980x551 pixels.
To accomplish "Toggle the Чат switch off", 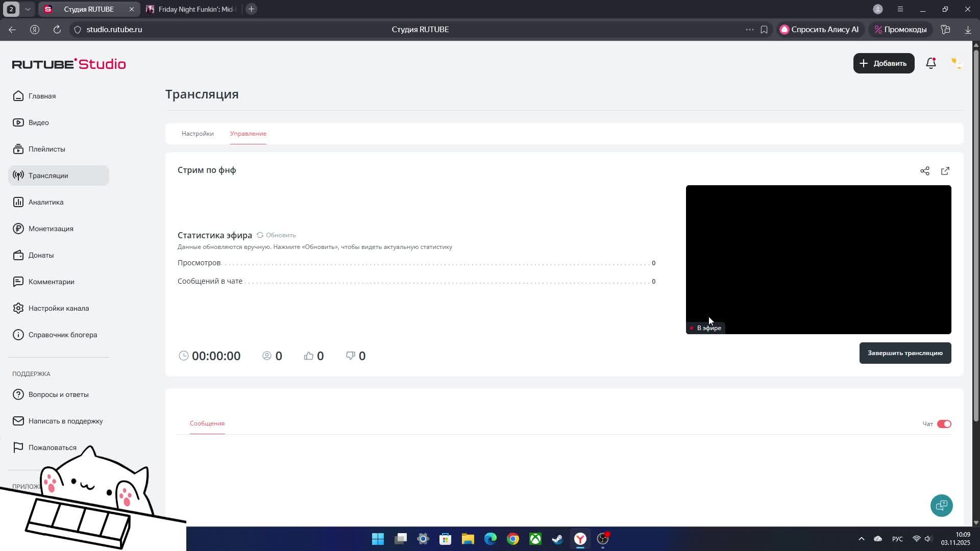I will [x=944, y=424].
